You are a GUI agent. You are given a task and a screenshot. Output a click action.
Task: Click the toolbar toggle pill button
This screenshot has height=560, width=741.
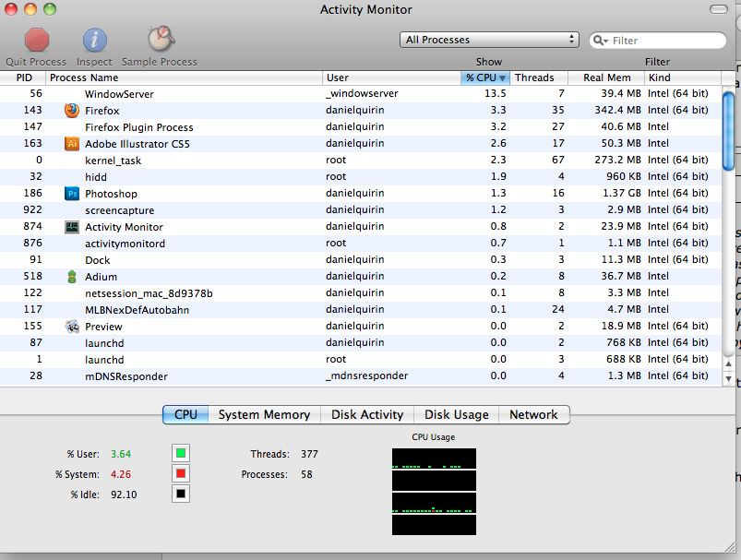point(718,9)
